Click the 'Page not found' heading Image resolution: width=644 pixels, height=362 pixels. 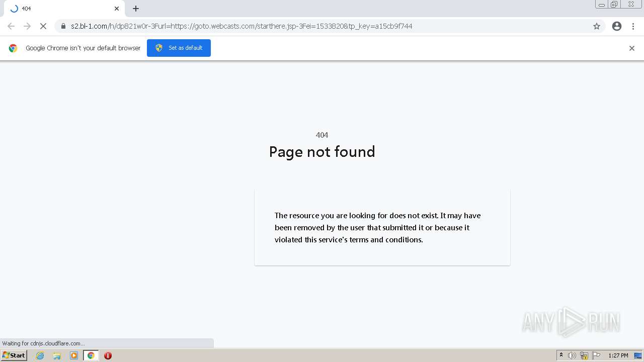322,152
